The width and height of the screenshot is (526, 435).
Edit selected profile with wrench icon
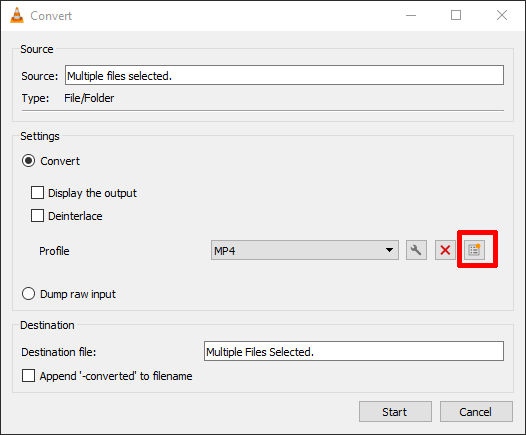point(416,250)
